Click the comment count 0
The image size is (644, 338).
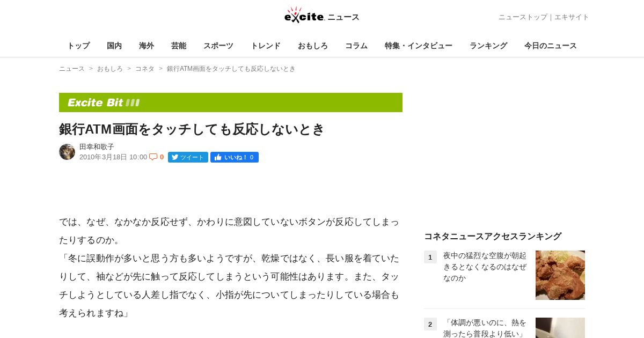162,157
